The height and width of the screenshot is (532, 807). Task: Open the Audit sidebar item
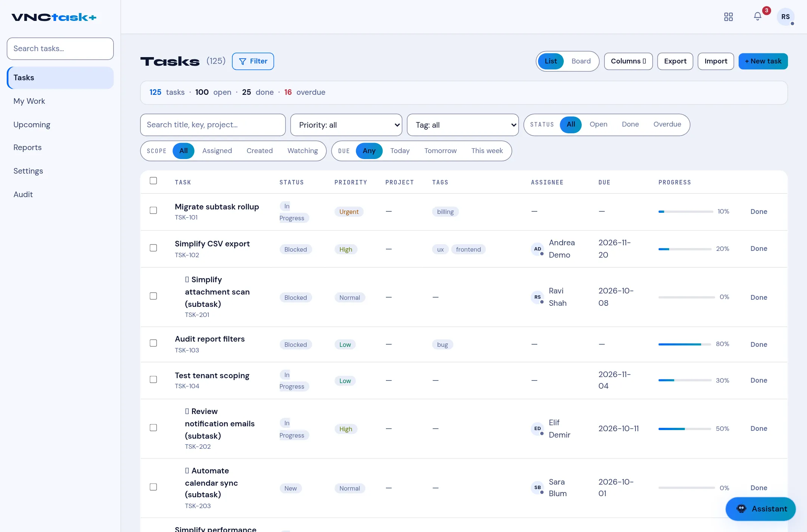coord(60,195)
